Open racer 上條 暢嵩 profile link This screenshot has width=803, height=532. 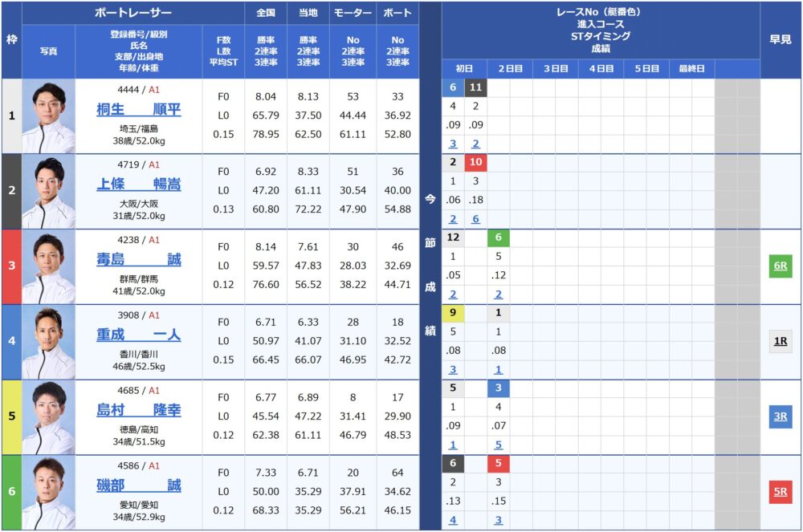(x=139, y=185)
